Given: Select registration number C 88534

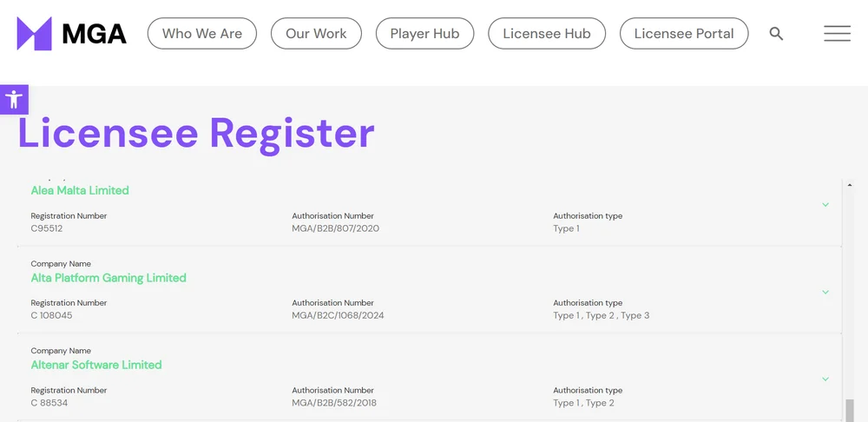Looking at the screenshot, I should [x=49, y=403].
